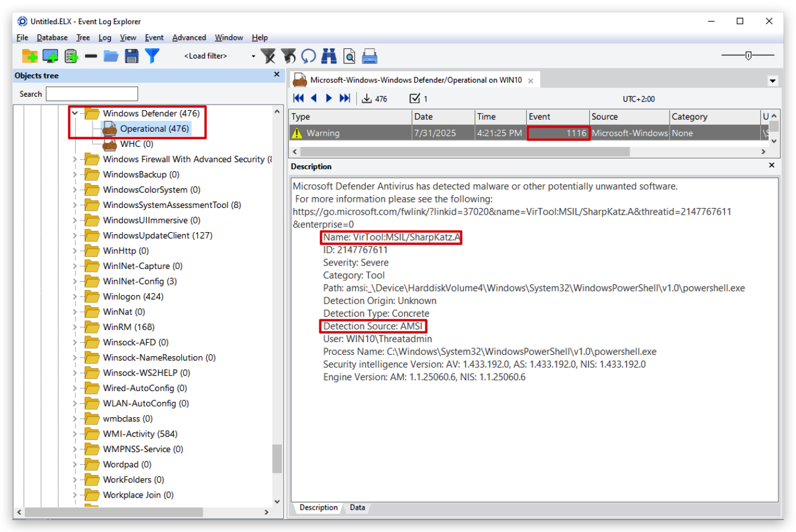This screenshot has width=796, height=532.
Task: Click the blue filter funnel icon
Action: pos(152,56)
